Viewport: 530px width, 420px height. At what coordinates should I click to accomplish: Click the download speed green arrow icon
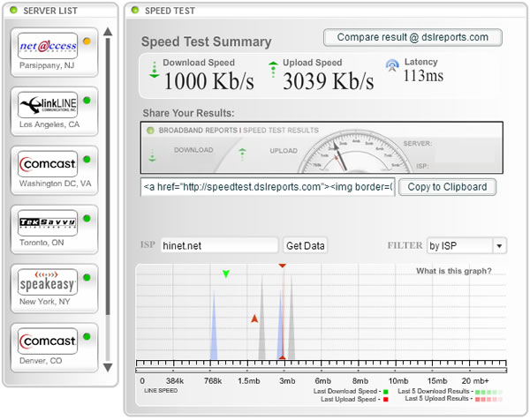[x=154, y=70]
